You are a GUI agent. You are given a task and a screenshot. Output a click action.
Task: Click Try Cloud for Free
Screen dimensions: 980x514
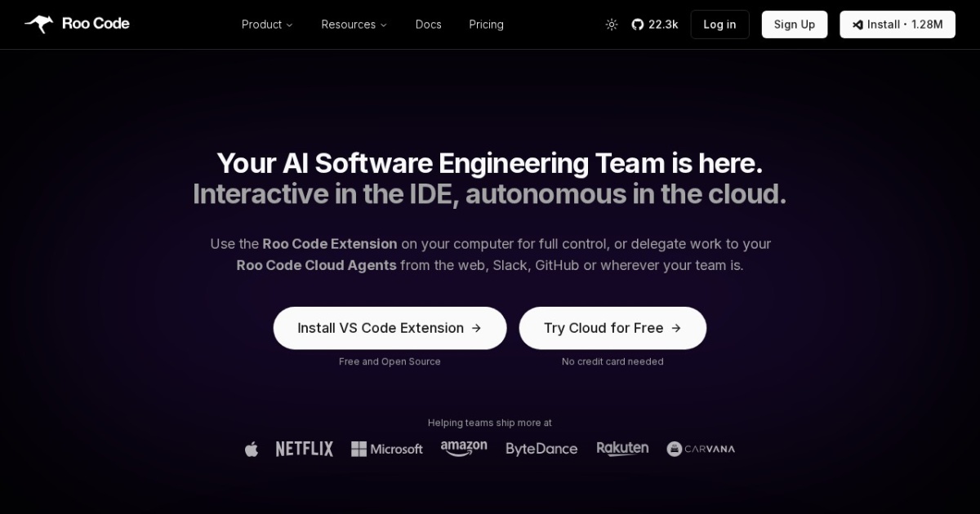(x=612, y=328)
